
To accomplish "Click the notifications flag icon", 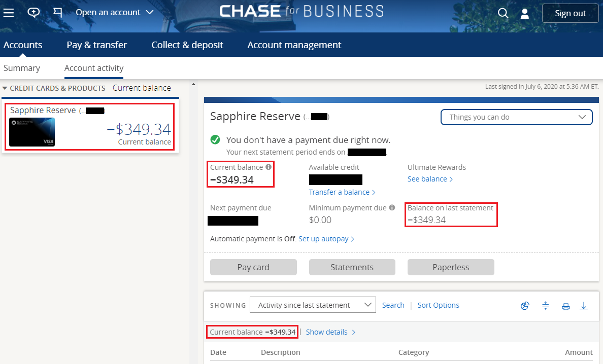I will pyautogui.click(x=58, y=13).
